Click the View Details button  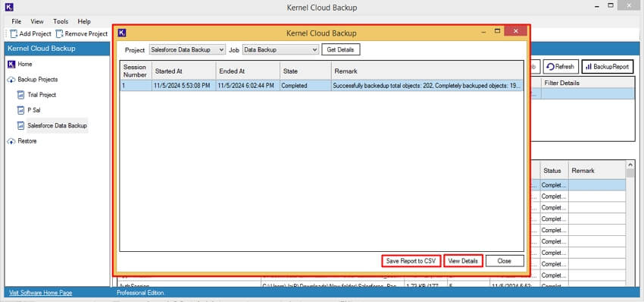pyautogui.click(x=463, y=261)
